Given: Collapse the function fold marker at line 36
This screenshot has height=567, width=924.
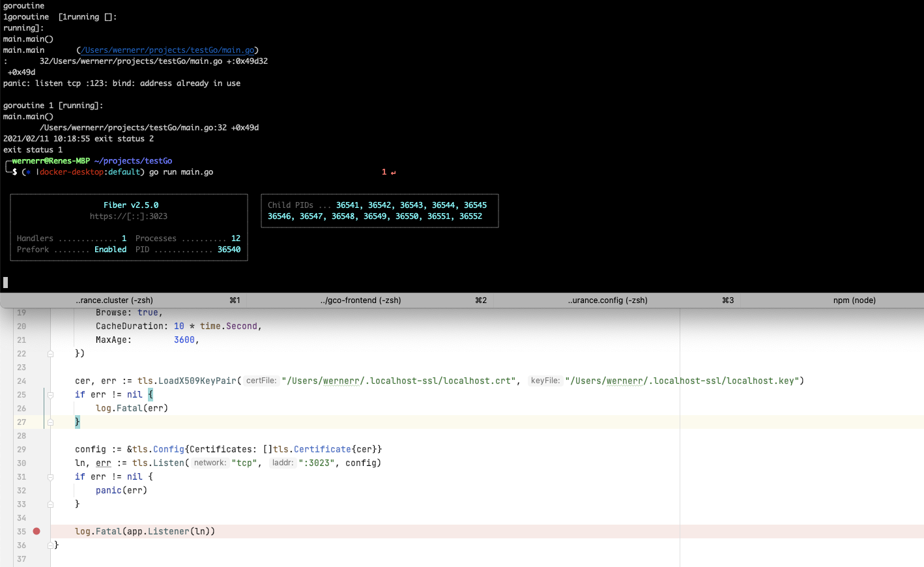Looking at the screenshot, I should pos(50,545).
